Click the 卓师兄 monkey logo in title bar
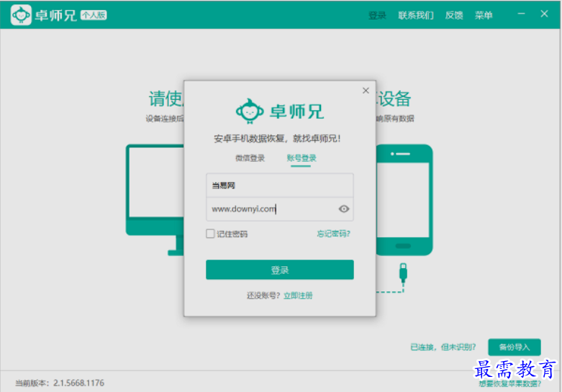Viewport: 562px width, 392px height. coord(21,15)
